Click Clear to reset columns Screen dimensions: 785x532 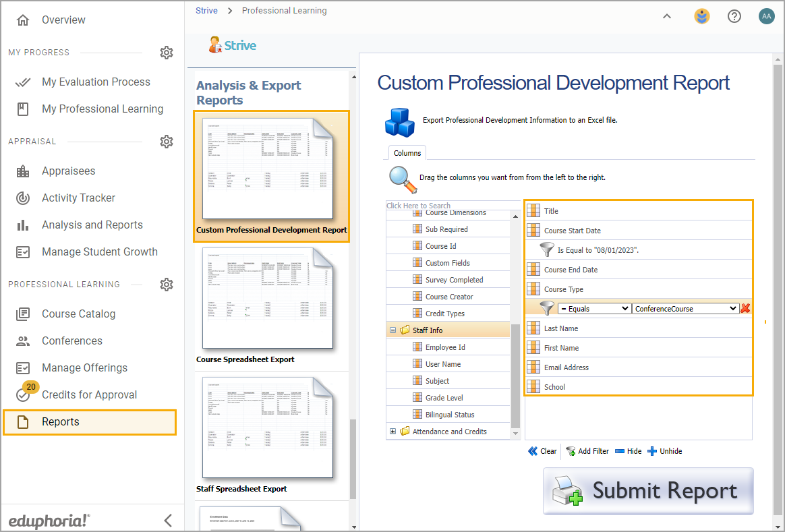pos(542,451)
